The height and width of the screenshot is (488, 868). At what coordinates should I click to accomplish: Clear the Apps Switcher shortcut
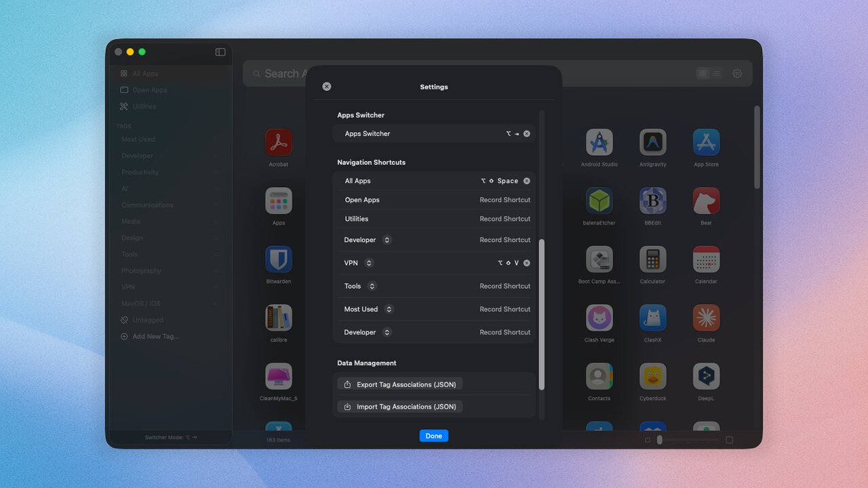coord(527,134)
